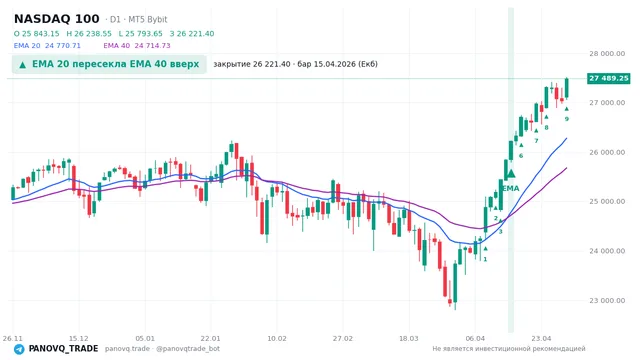Image resolution: width=640 pixels, height=360 pixels.
Task: Click the 27 000.00 price axis label
Action: click(x=607, y=103)
